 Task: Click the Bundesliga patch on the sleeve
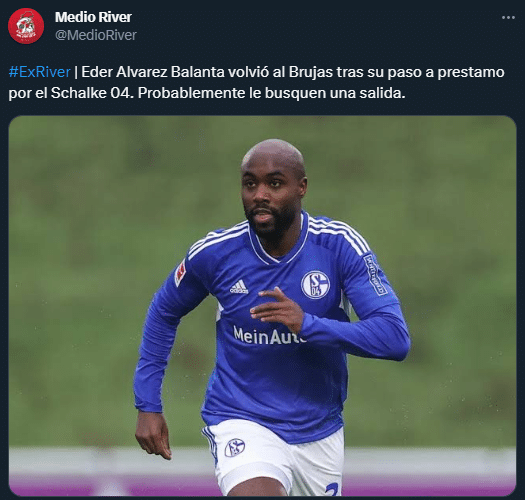[180, 273]
